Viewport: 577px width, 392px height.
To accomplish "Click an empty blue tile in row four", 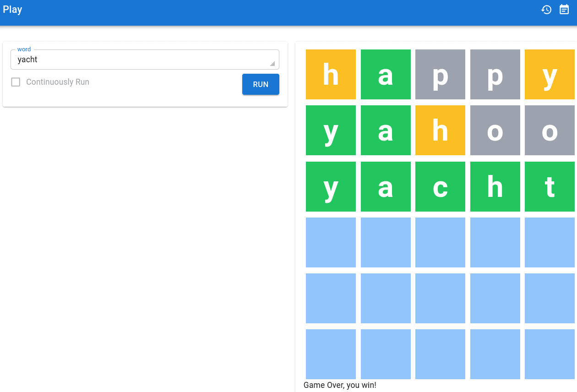I will [331, 242].
